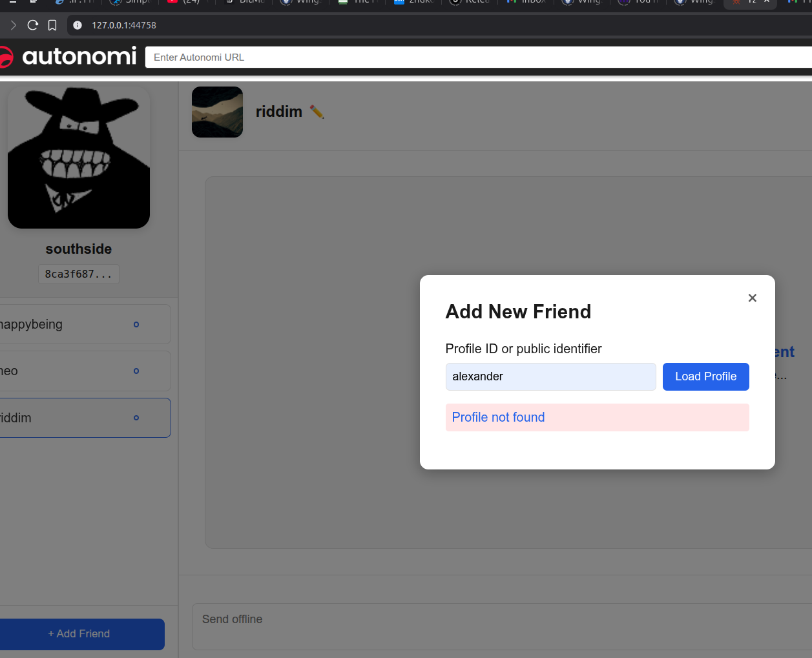Click the browser bookmark icon
Image resolution: width=812 pixels, height=658 pixels.
pos(52,25)
